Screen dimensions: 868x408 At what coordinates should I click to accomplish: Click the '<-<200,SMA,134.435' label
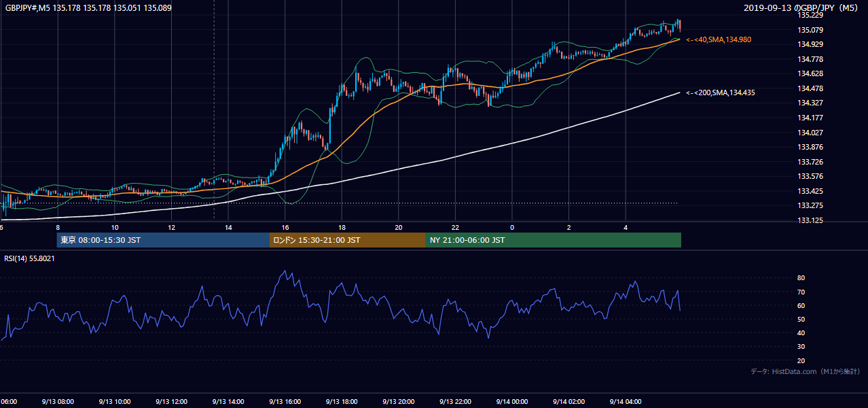tap(721, 92)
